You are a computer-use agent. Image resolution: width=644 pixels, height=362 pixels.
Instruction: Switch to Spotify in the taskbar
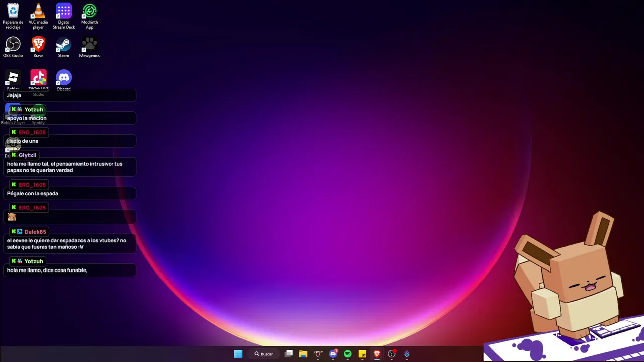pyautogui.click(x=348, y=354)
